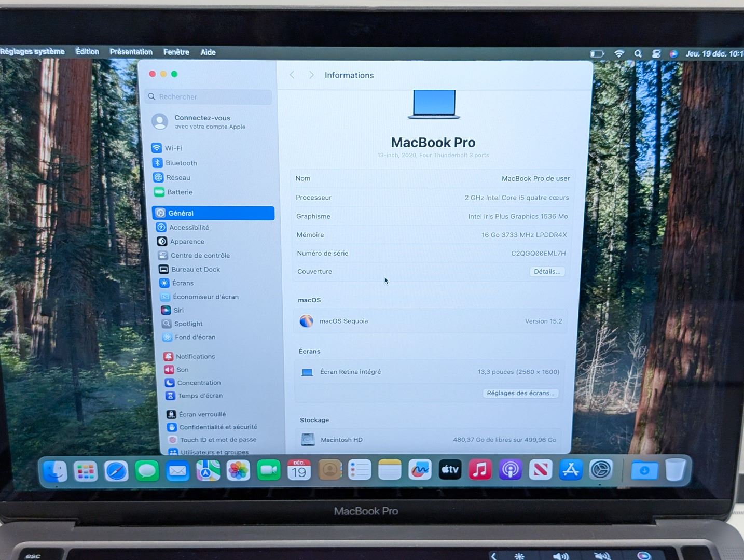Open Safari from the Dock

(x=116, y=471)
